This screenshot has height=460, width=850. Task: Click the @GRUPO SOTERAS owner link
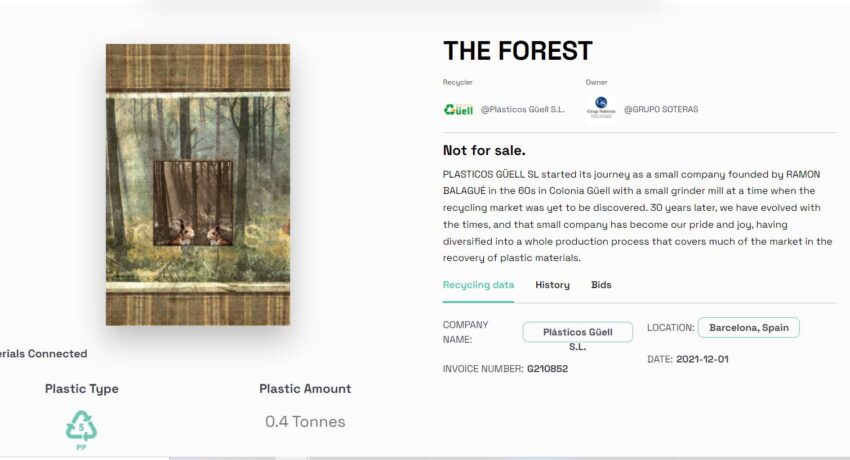pyautogui.click(x=661, y=109)
